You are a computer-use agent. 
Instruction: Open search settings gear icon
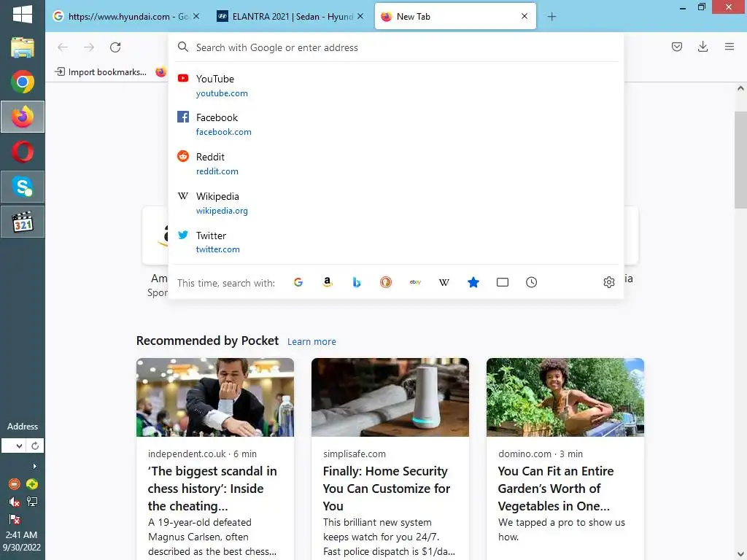coord(609,282)
